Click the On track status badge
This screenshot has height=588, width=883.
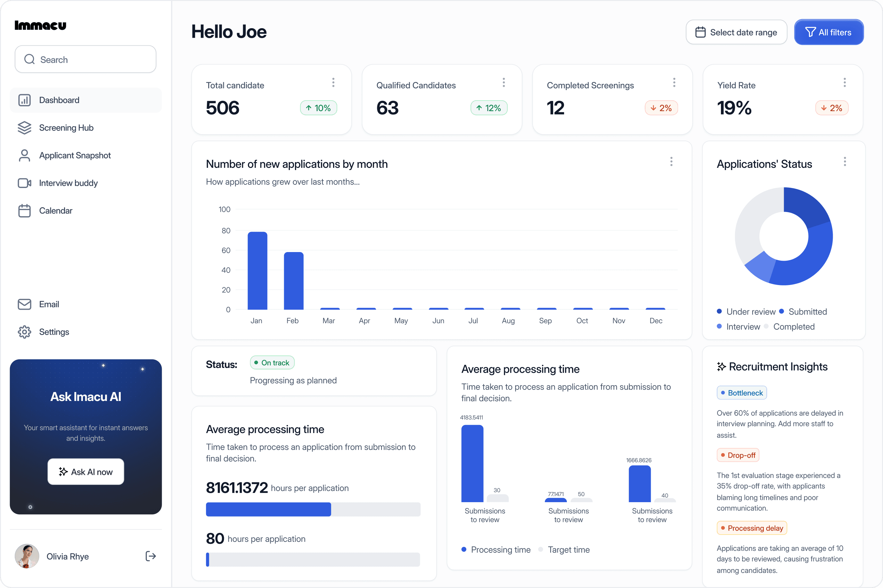(272, 363)
